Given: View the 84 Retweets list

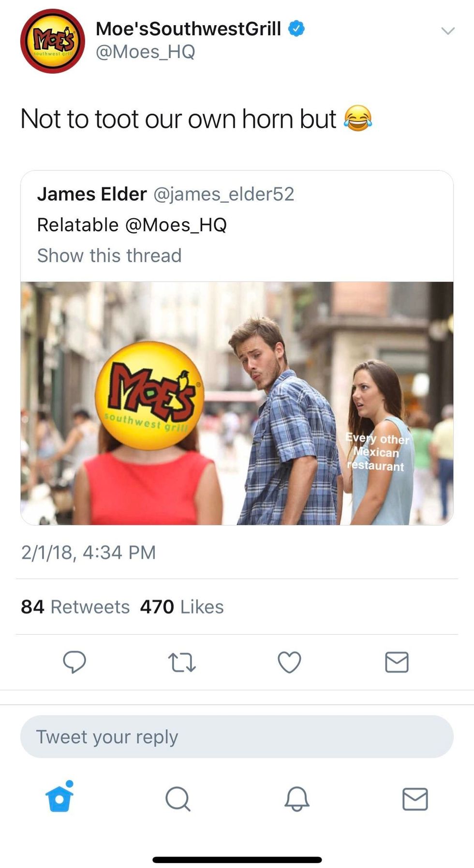Looking at the screenshot, I should coord(75,607).
